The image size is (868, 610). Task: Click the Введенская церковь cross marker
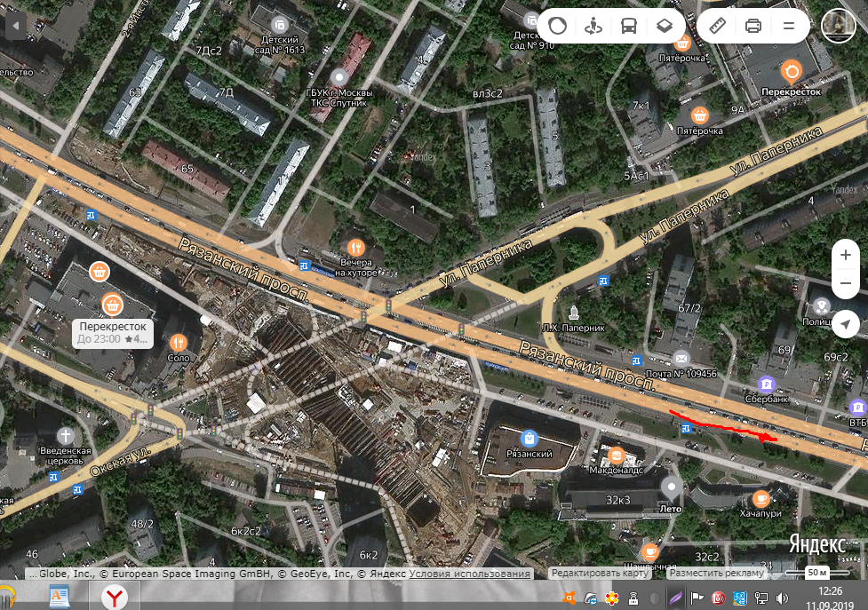(x=66, y=436)
